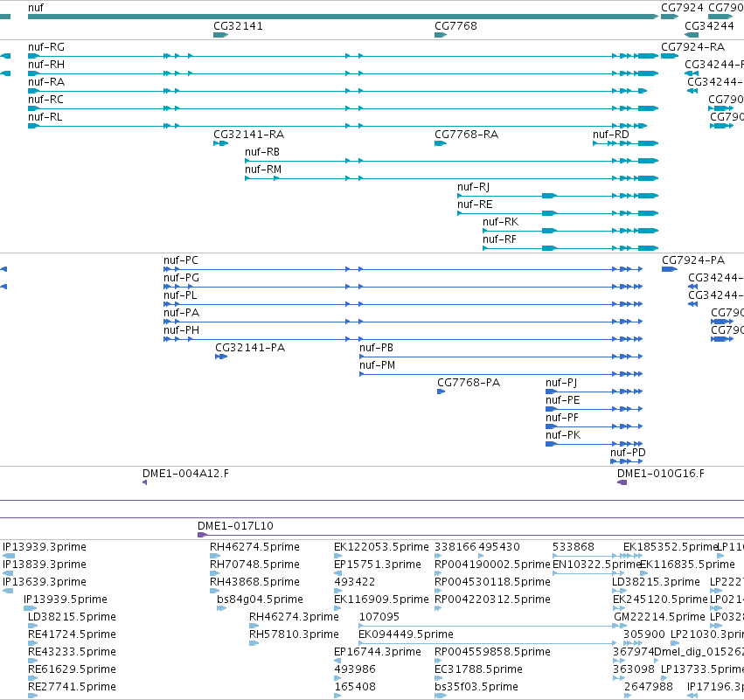Click the nuf-RF transcript label
The width and height of the screenshot is (744, 700).
499,239
